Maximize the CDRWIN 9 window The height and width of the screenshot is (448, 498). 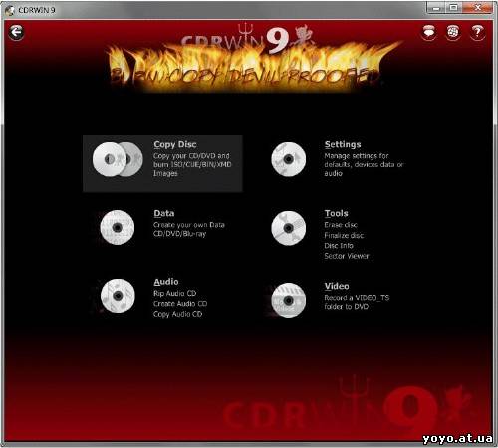[453, 8]
